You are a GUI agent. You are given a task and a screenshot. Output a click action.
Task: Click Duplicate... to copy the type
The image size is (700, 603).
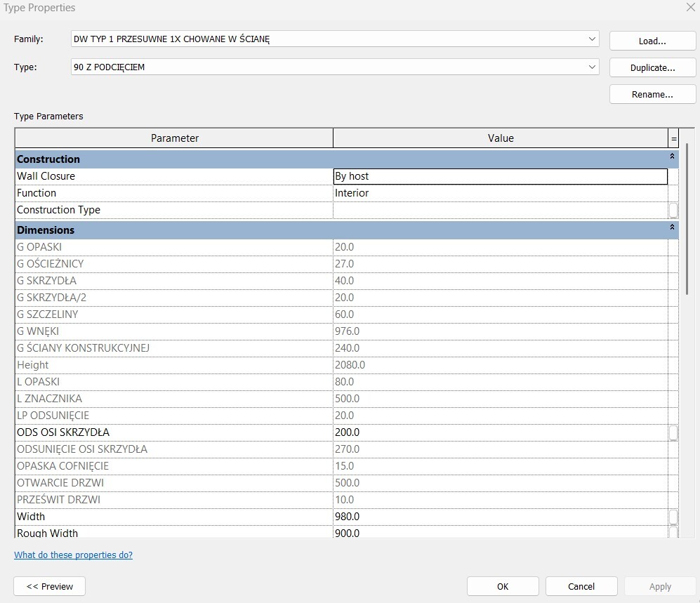[652, 68]
